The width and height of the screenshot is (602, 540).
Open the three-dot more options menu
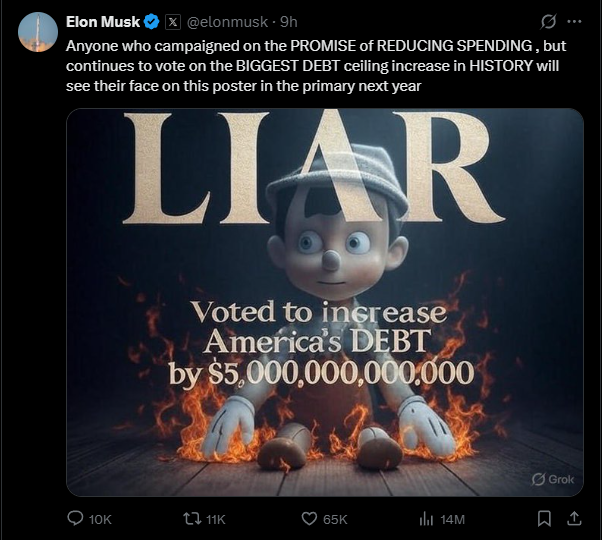(574, 22)
